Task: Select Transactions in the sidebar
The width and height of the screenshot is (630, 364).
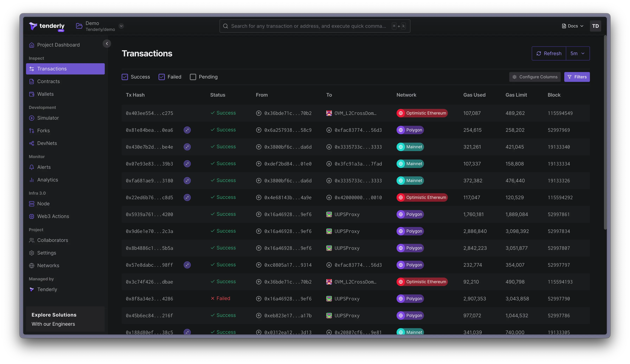Action: [65, 69]
